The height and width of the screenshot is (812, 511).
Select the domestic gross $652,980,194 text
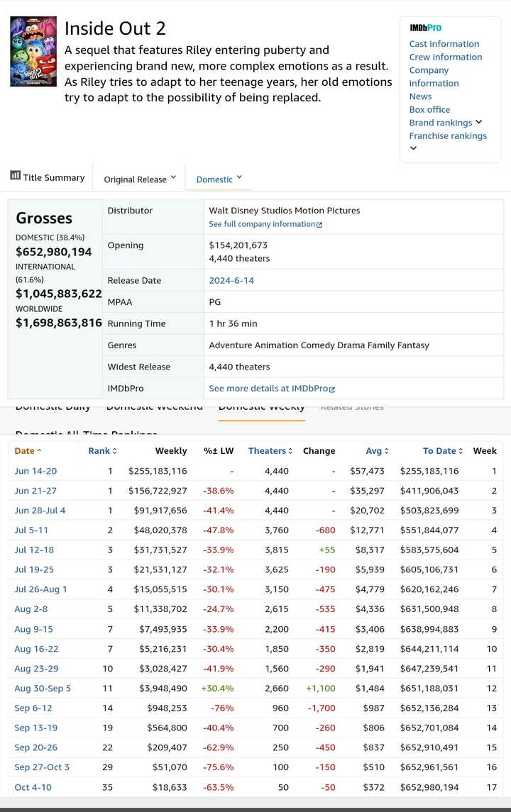click(53, 252)
